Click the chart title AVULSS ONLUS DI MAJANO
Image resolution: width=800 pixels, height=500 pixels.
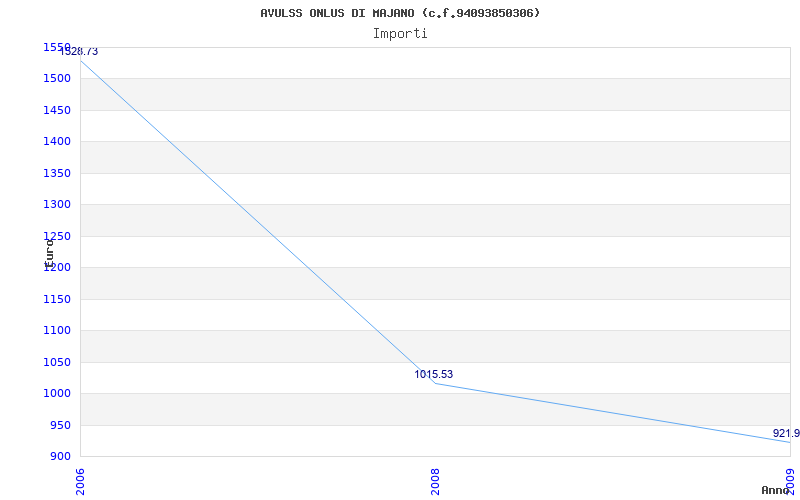pyautogui.click(x=400, y=13)
